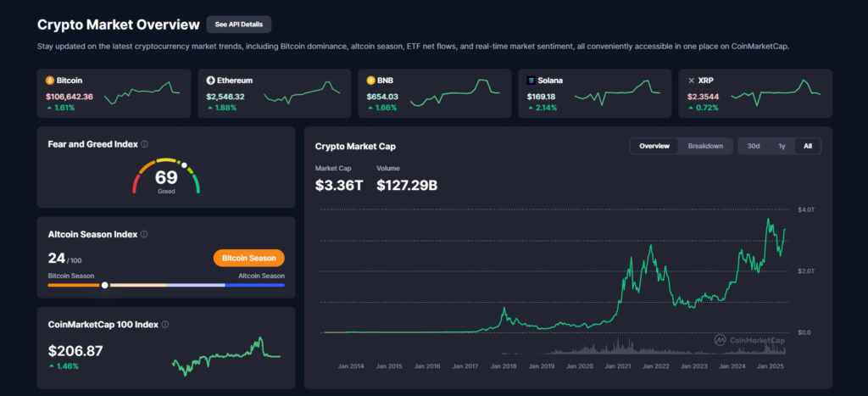
Task: Click the Altcoin Season end label
Action: (x=261, y=276)
